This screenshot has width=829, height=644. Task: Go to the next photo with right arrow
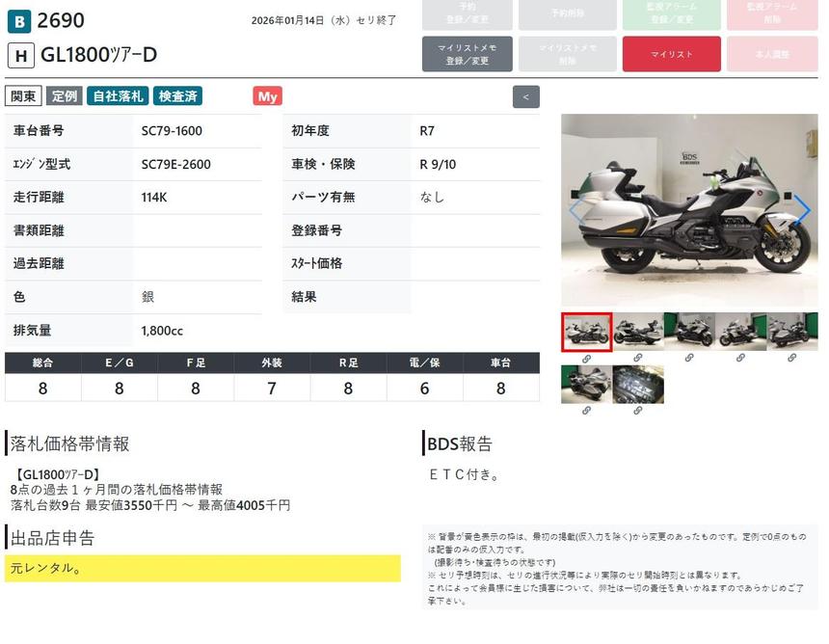click(801, 210)
